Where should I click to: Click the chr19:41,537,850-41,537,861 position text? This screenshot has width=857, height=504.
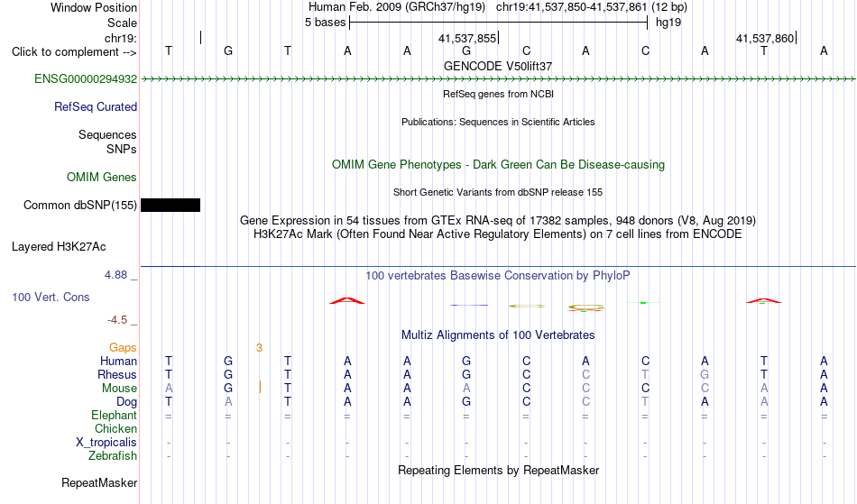pos(572,7)
